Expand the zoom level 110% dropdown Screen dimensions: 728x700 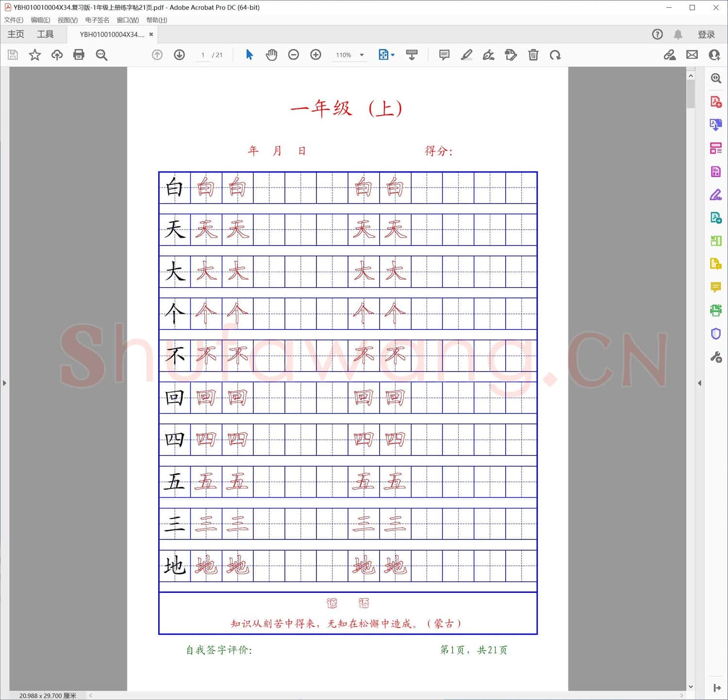click(x=362, y=55)
